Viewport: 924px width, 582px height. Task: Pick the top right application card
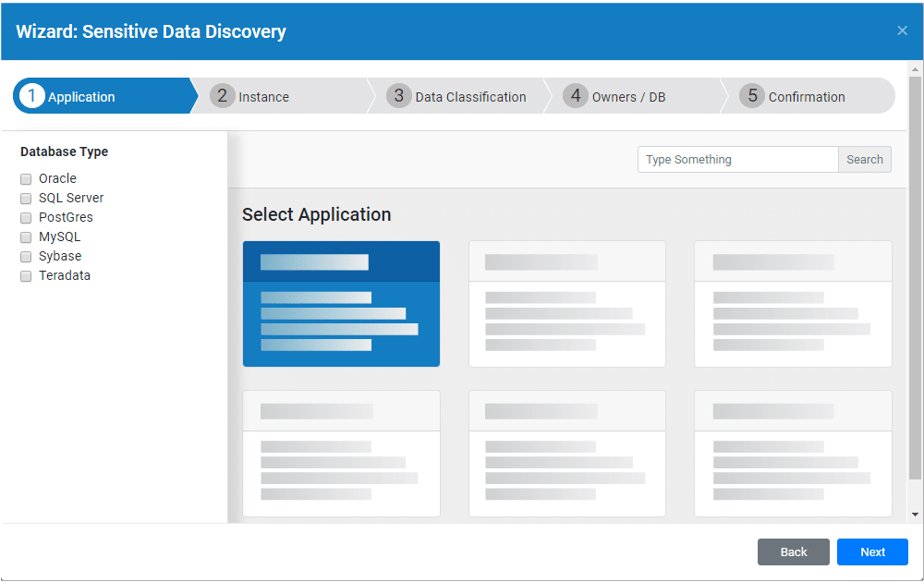click(x=793, y=304)
